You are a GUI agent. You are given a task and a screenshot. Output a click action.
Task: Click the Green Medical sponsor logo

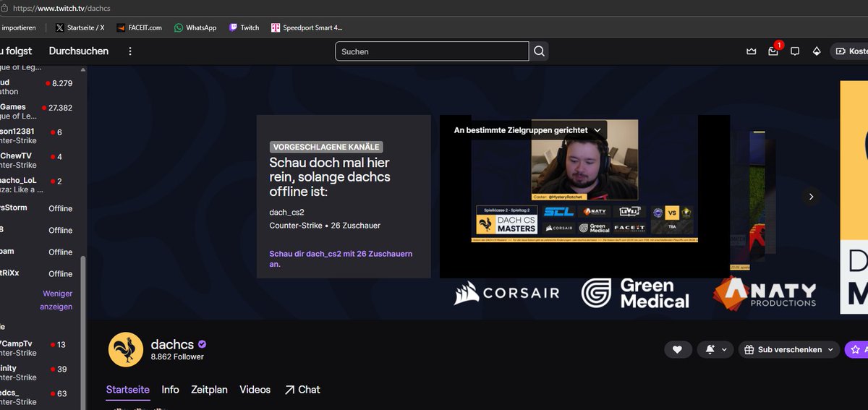point(636,293)
